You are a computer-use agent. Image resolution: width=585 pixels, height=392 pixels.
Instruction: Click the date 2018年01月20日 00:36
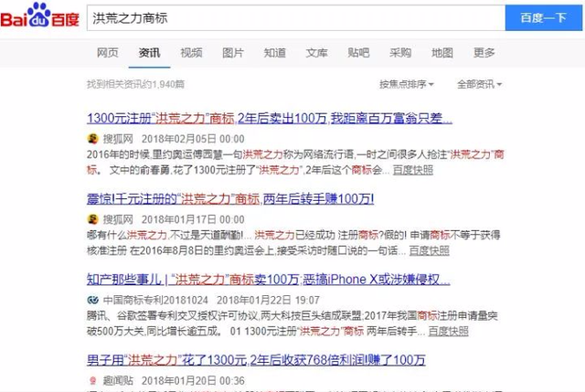(x=193, y=380)
